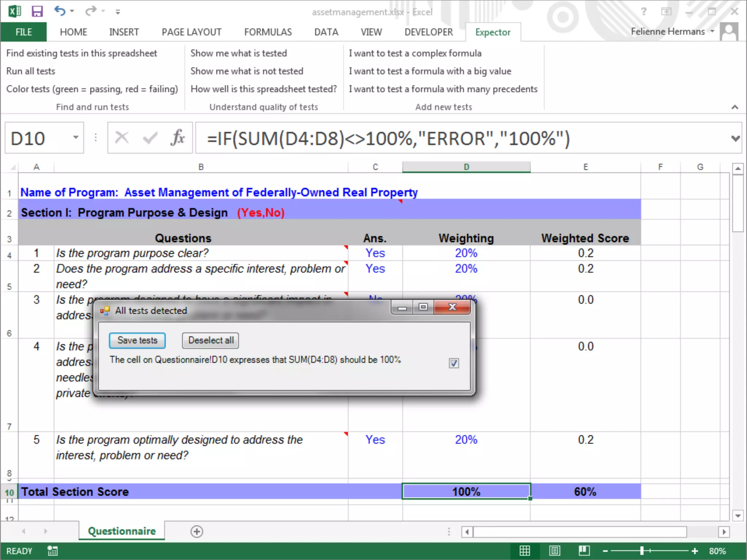Click the Save tests button
Screen dimensions: 747x560
pos(137,340)
